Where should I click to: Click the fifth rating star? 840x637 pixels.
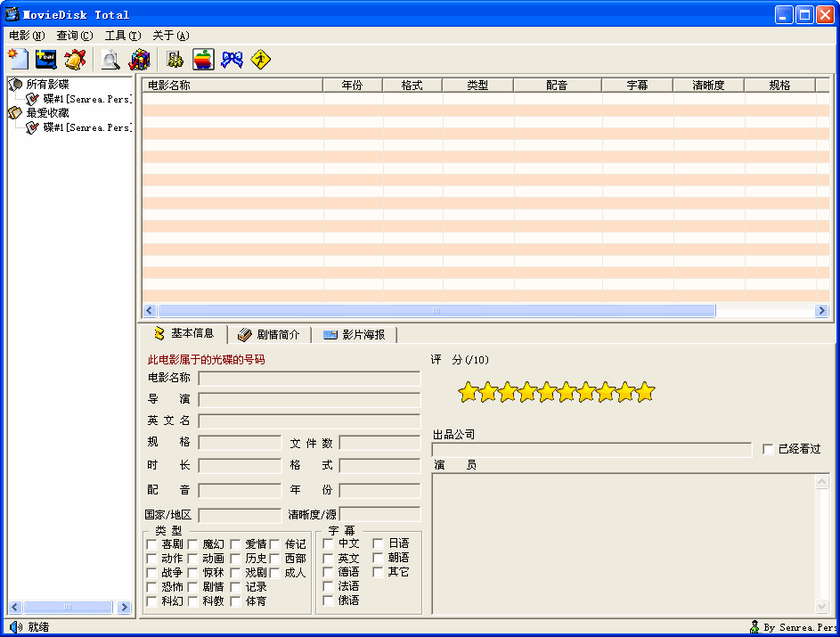tap(547, 392)
